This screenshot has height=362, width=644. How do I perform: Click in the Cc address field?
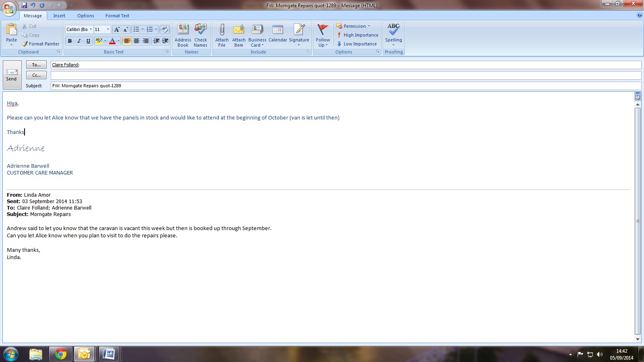(x=346, y=75)
